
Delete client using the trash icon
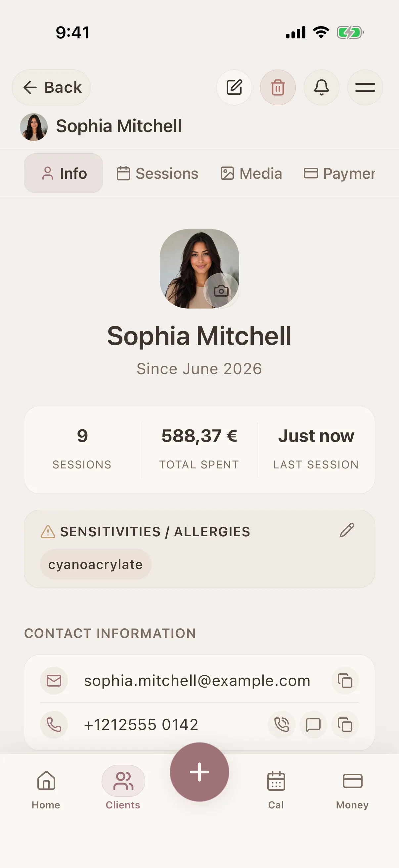[x=278, y=87]
